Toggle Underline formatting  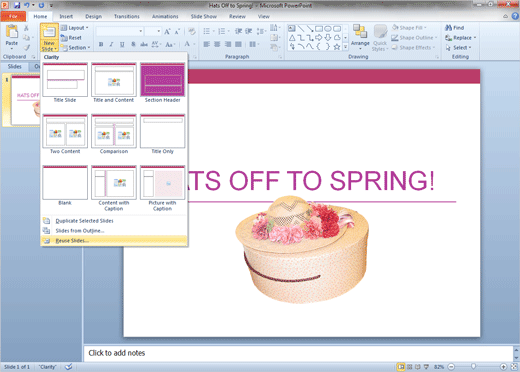(x=122, y=44)
